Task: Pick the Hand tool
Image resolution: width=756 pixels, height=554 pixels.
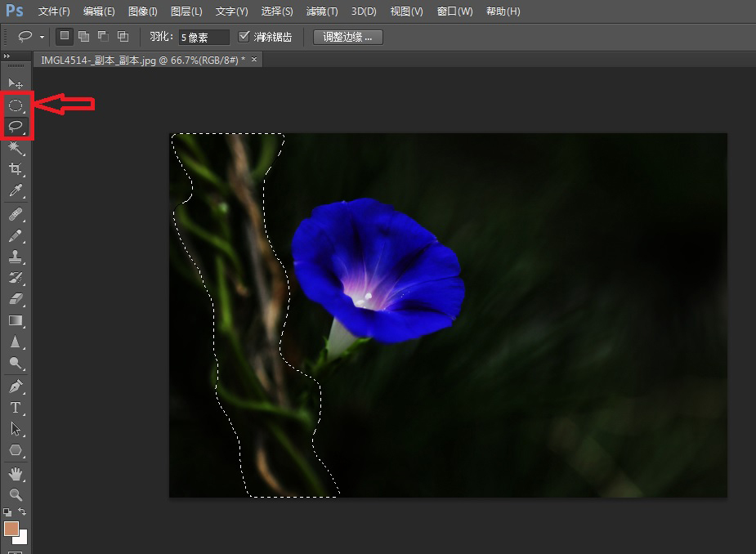Action: tap(15, 474)
